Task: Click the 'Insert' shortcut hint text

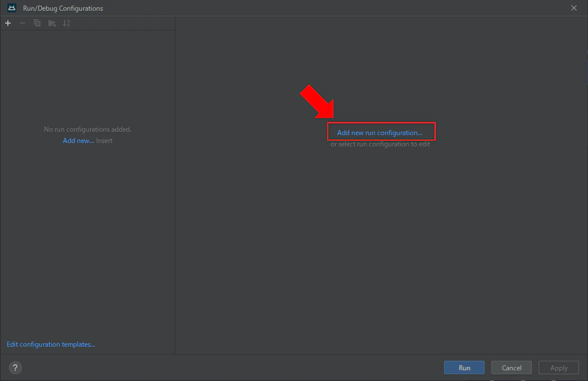Action: pos(104,140)
